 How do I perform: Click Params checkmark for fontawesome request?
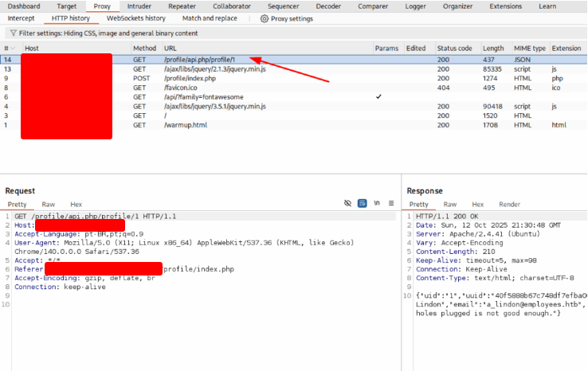378,97
